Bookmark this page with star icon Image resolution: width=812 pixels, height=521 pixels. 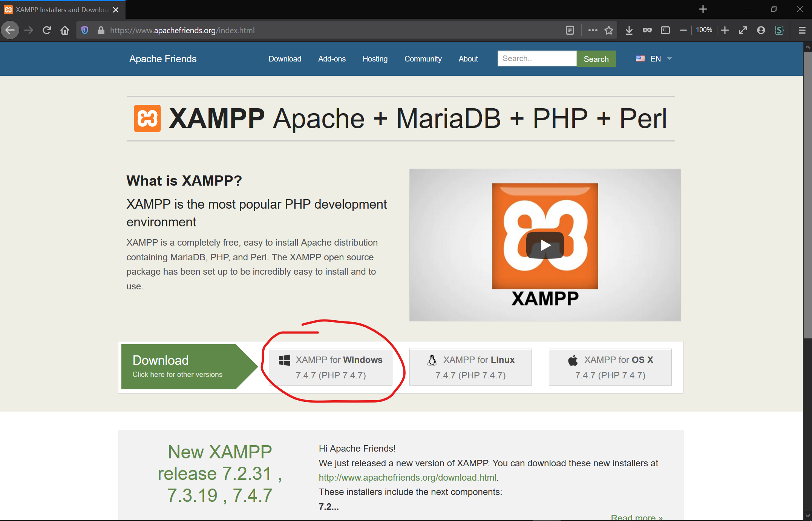(x=609, y=30)
